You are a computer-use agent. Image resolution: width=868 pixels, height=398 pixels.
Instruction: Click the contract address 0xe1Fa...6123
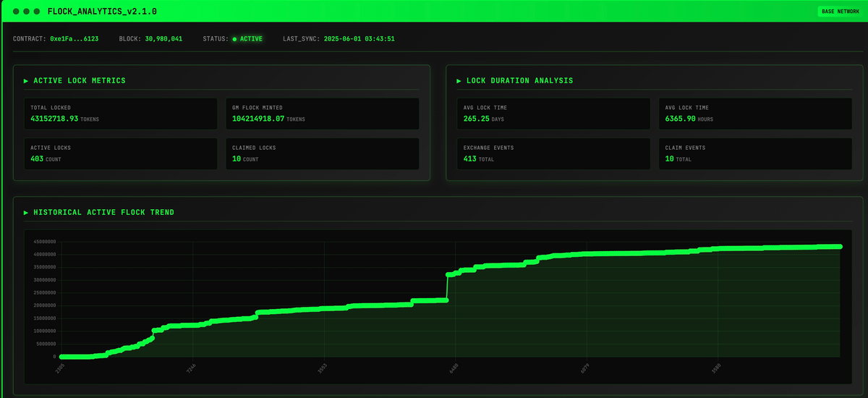(x=74, y=38)
